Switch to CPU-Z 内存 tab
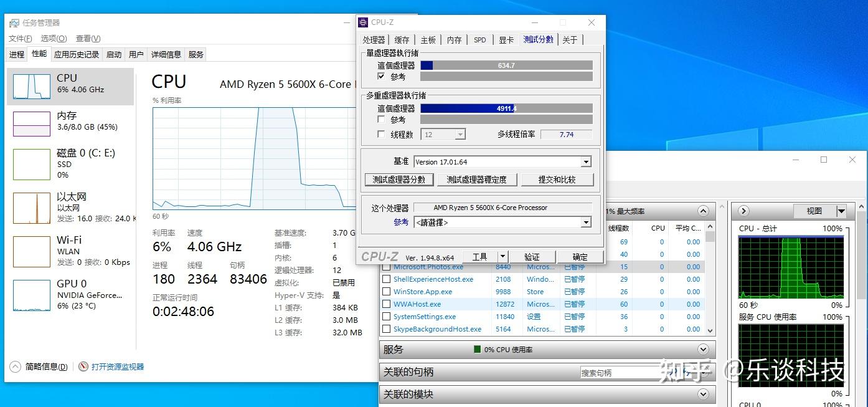The height and width of the screenshot is (407, 868). [454, 40]
